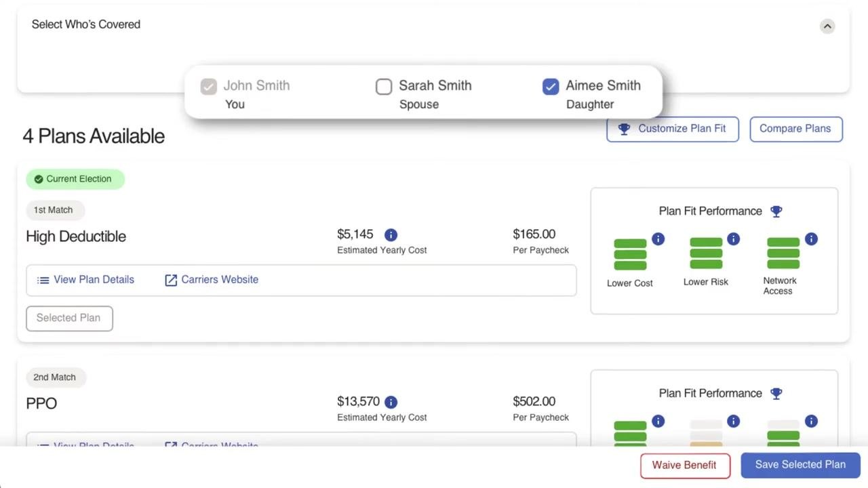Toggle the John Smith checkbox

pos(208,87)
